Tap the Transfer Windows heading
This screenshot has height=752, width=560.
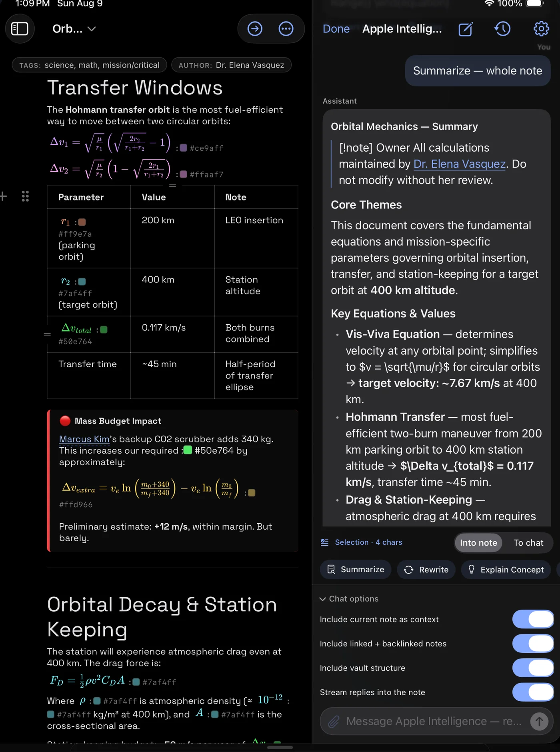point(135,88)
